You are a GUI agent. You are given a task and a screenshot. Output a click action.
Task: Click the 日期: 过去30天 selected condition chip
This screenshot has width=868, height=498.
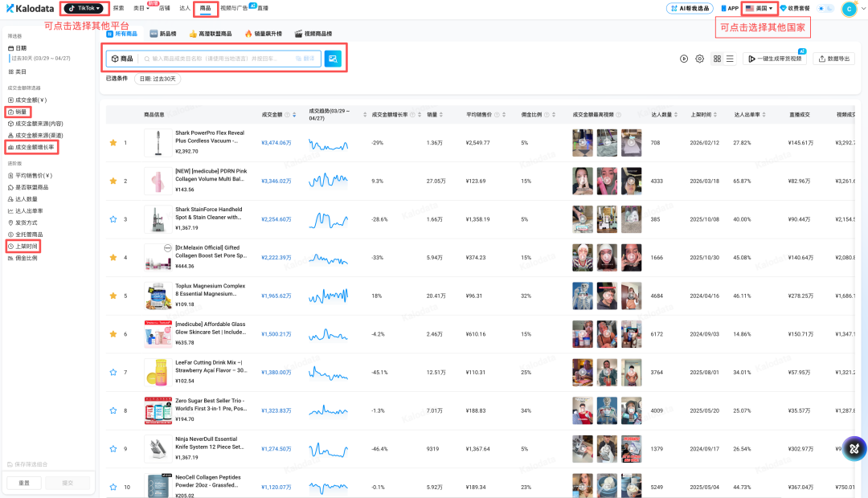tap(158, 79)
